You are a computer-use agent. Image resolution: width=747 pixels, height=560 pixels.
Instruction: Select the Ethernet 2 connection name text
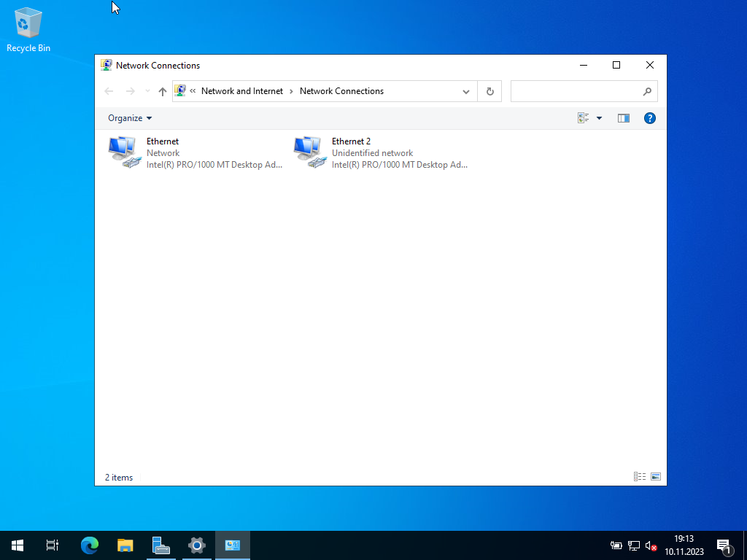351,141
